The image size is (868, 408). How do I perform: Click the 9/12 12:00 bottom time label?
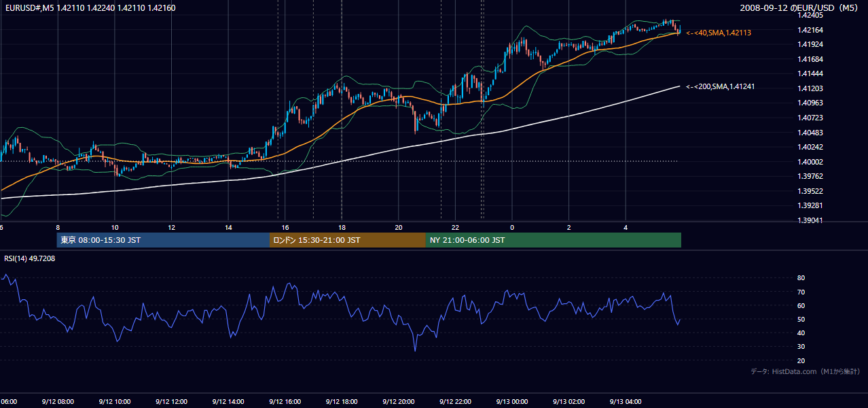pos(171,402)
